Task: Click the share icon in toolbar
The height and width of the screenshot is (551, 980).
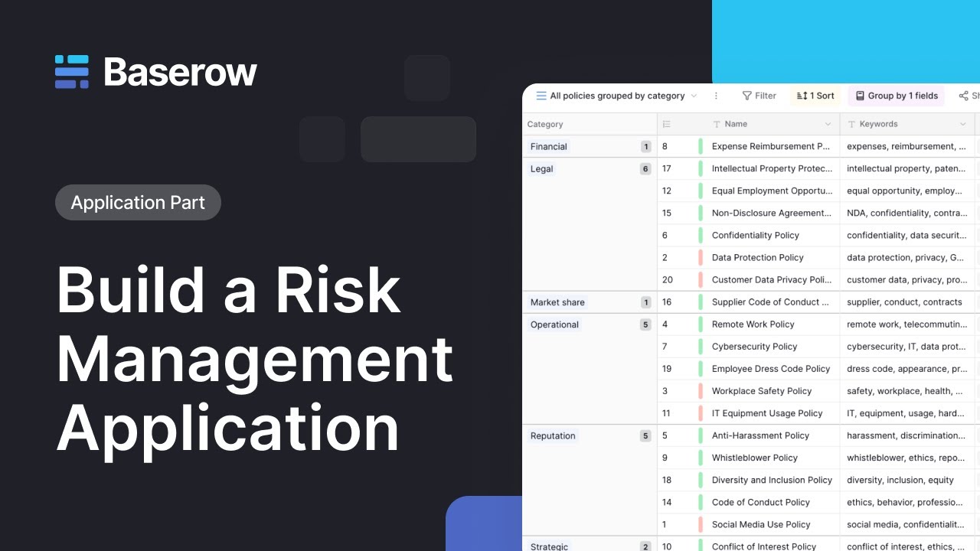Action: pyautogui.click(x=963, y=96)
